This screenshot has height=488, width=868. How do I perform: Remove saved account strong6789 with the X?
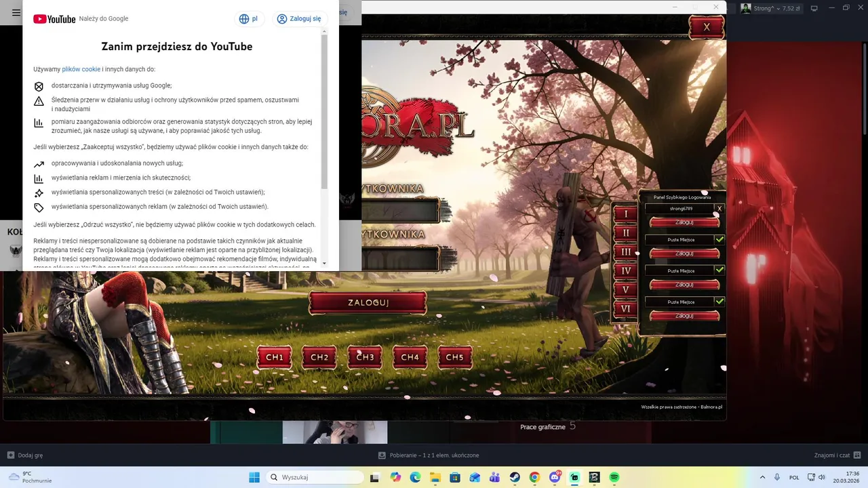click(719, 209)
